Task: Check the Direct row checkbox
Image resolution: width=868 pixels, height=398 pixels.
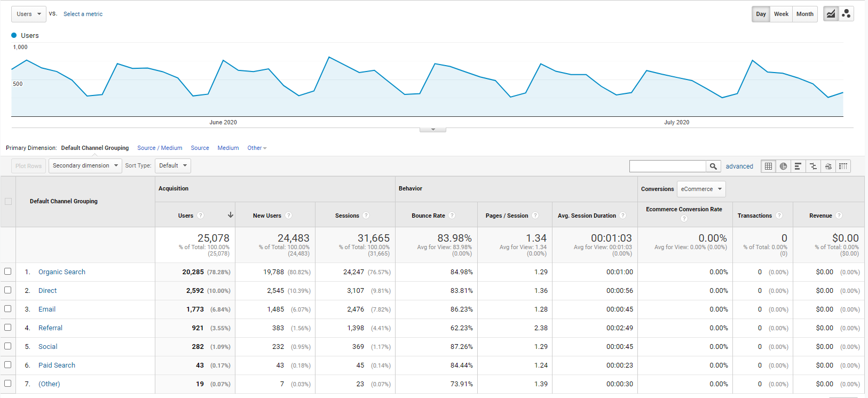Action: [x=8, y=290]
